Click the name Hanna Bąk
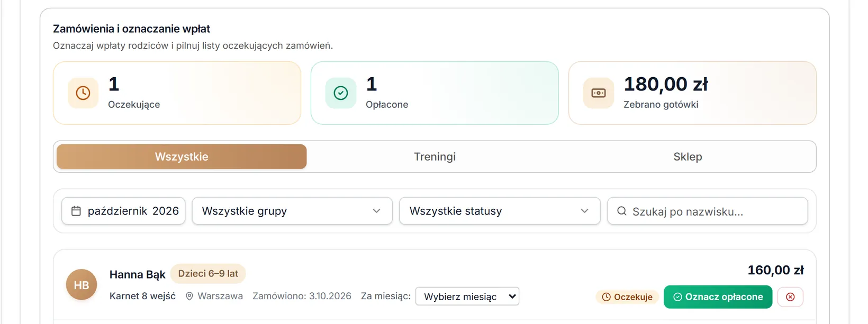868x324 pixels. [x=138, y=274]
